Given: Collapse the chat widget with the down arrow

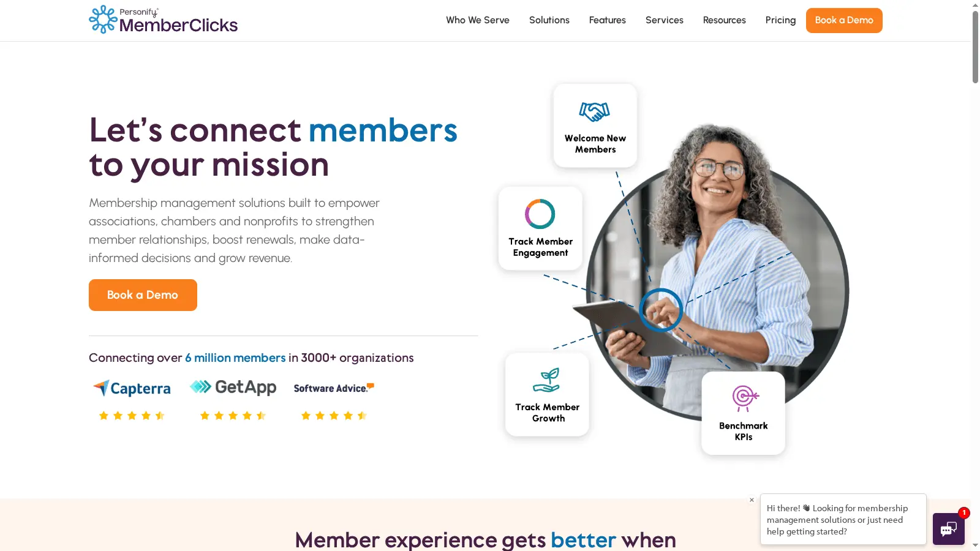Looking at the screenshot, I should coord(976,544).
